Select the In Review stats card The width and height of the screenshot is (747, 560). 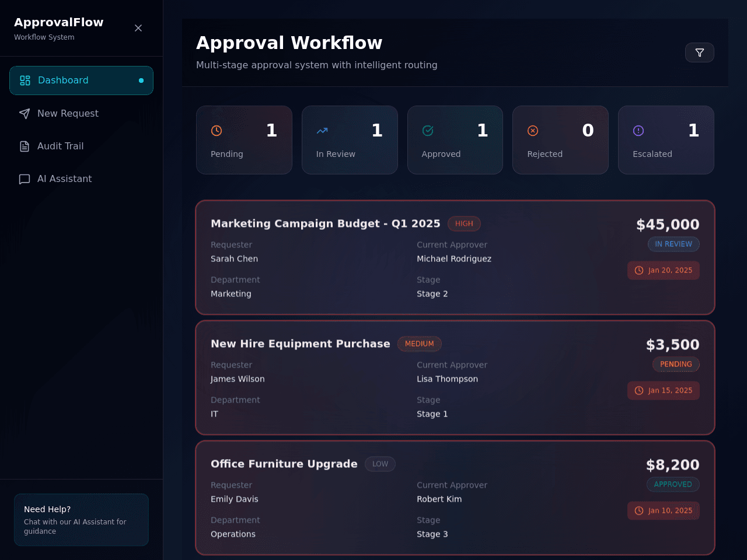click(350, 140)
